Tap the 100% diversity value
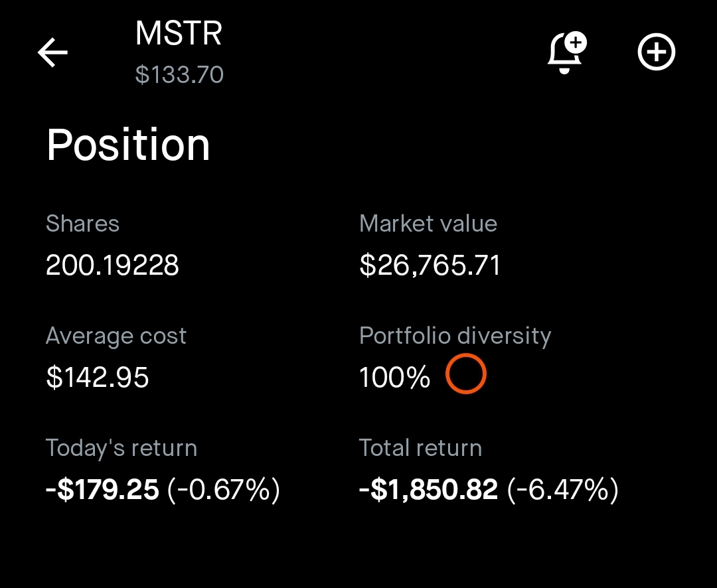The image size is (717, 588). point(394,378)
